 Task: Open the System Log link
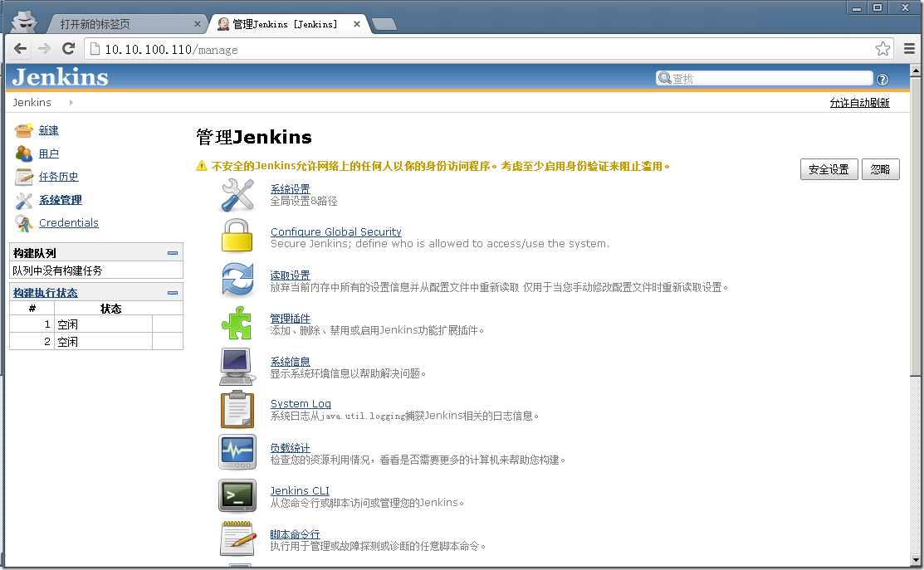pos(301,404)
